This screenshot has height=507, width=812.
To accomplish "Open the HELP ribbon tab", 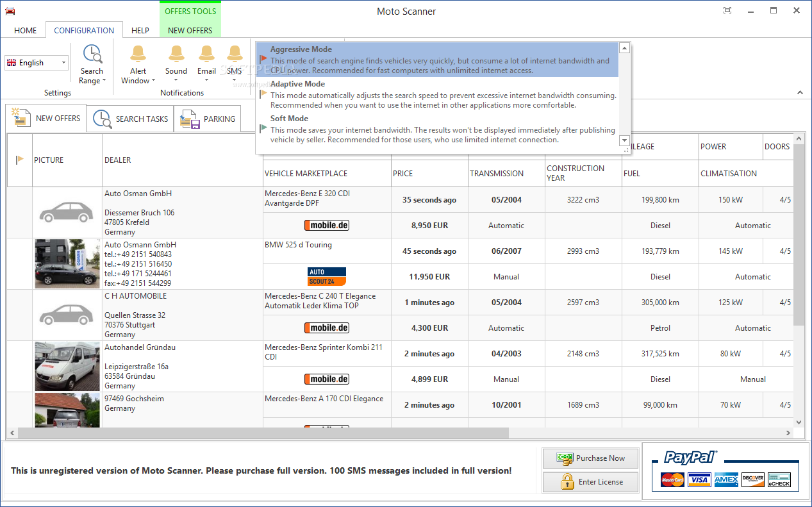I will tap(140, 30).
